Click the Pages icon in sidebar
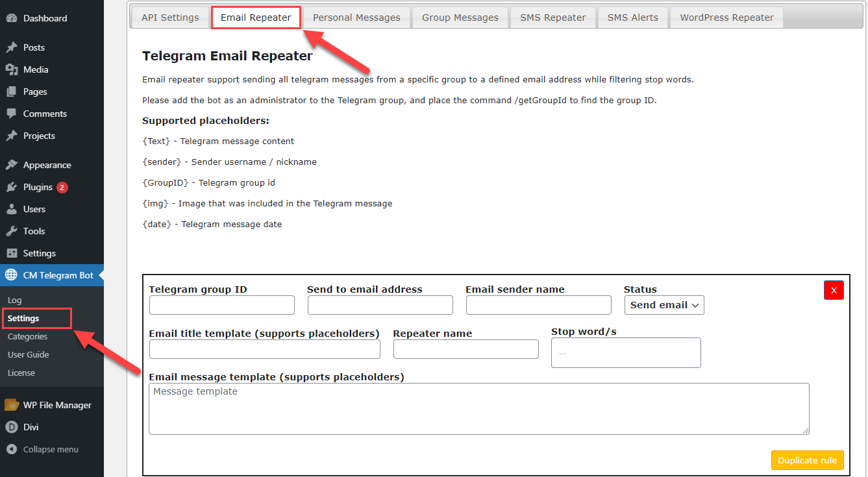Image resolution: width=868 pixels, height=477 pixels. (x=11, y=92)
